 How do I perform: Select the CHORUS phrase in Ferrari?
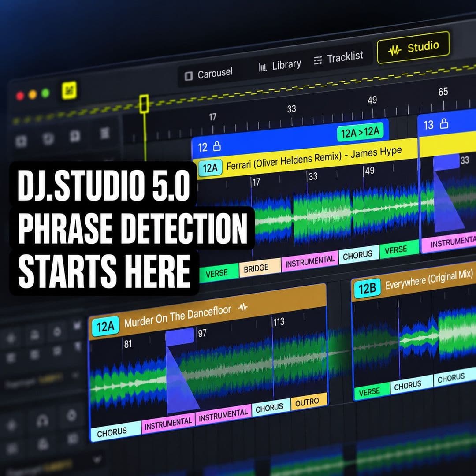pyautogui.click(x=359, y=255)
